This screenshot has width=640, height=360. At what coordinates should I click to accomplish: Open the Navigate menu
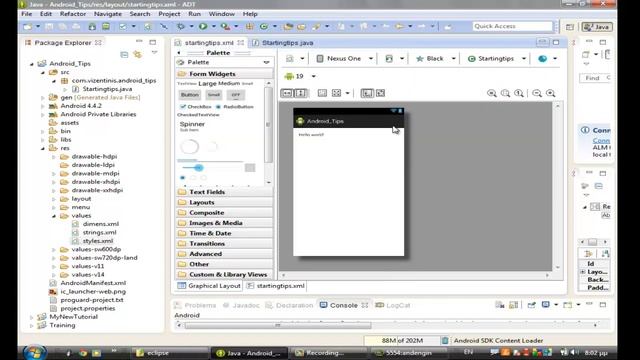pyautogui.click(x=108, y=14)
